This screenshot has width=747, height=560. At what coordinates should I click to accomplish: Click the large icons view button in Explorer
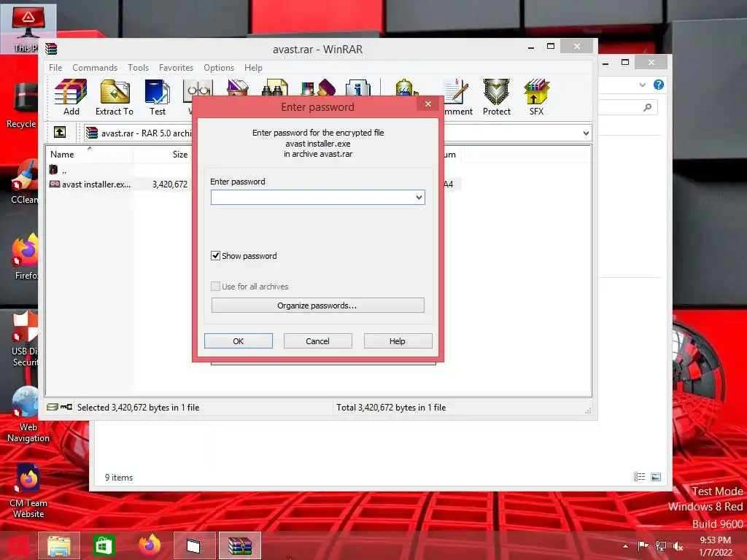click(656, 477)
